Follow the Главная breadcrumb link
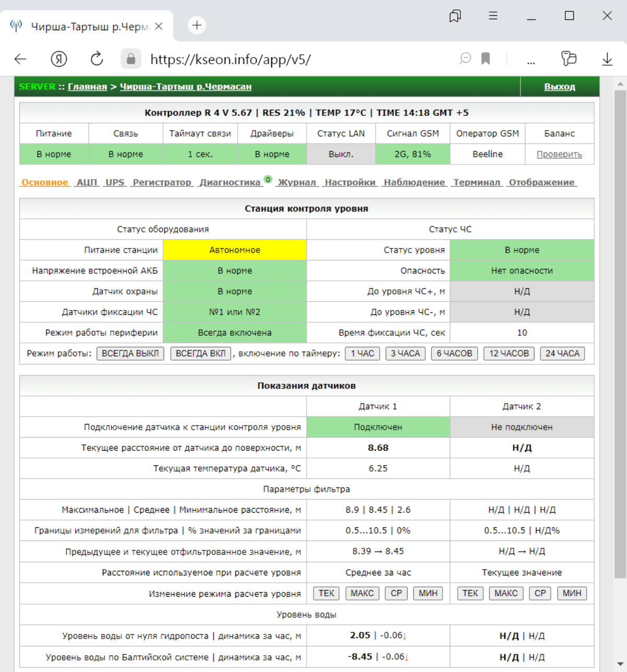627x672 pixels. (87, 87)
